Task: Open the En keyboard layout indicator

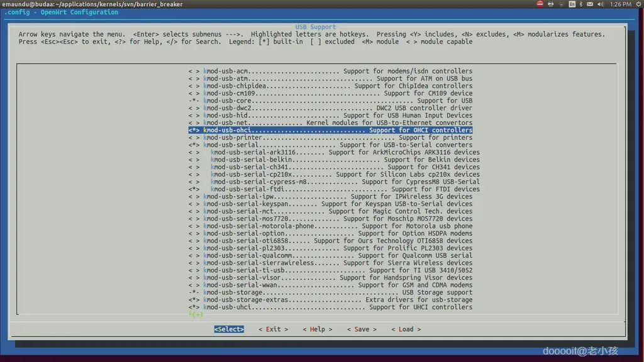Action: (572, 4)
